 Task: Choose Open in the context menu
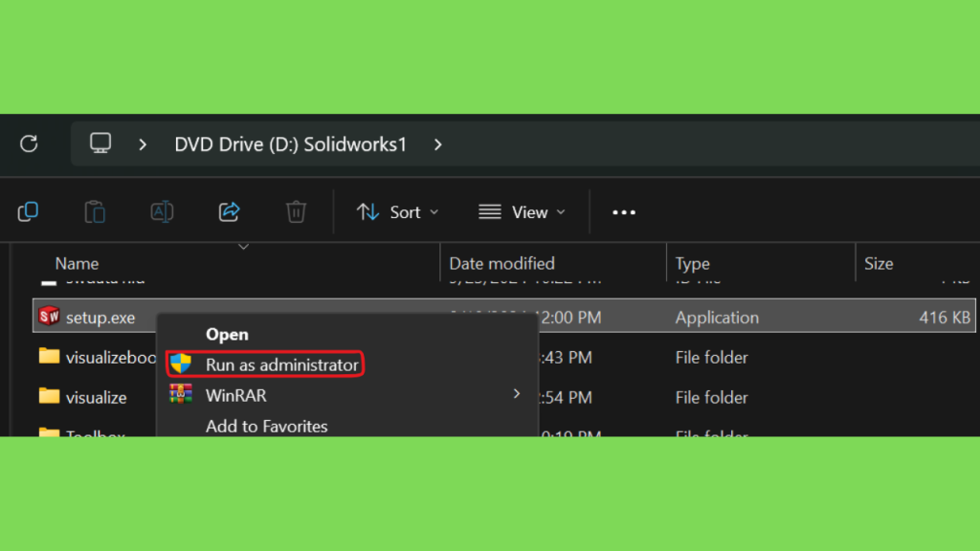pyautogui.click(x=227, y=334)
